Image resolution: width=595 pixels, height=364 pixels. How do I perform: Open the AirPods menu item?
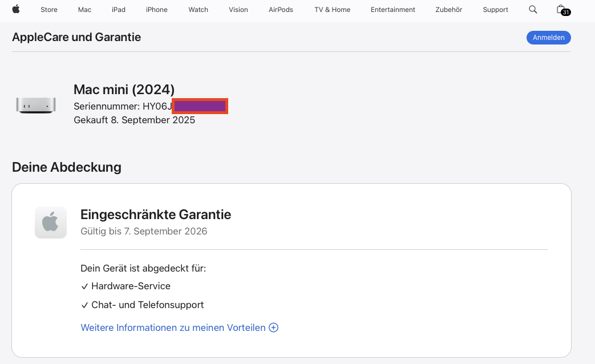tap(281, 10)
